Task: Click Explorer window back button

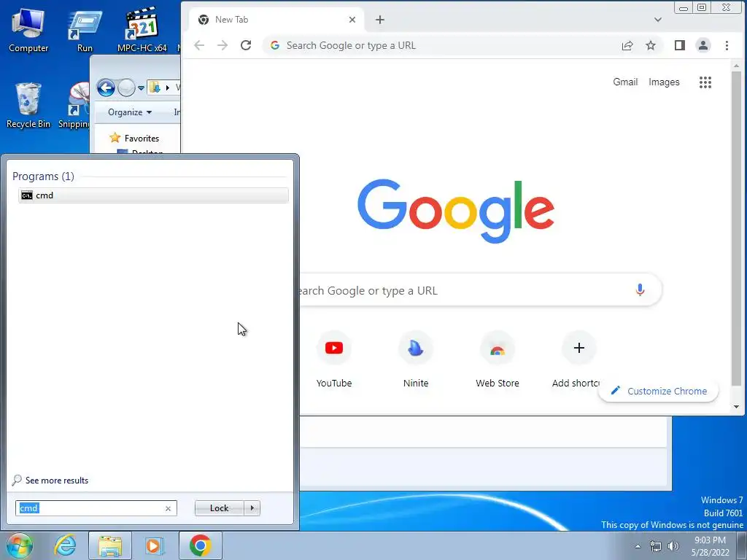Action: [106, 87]
